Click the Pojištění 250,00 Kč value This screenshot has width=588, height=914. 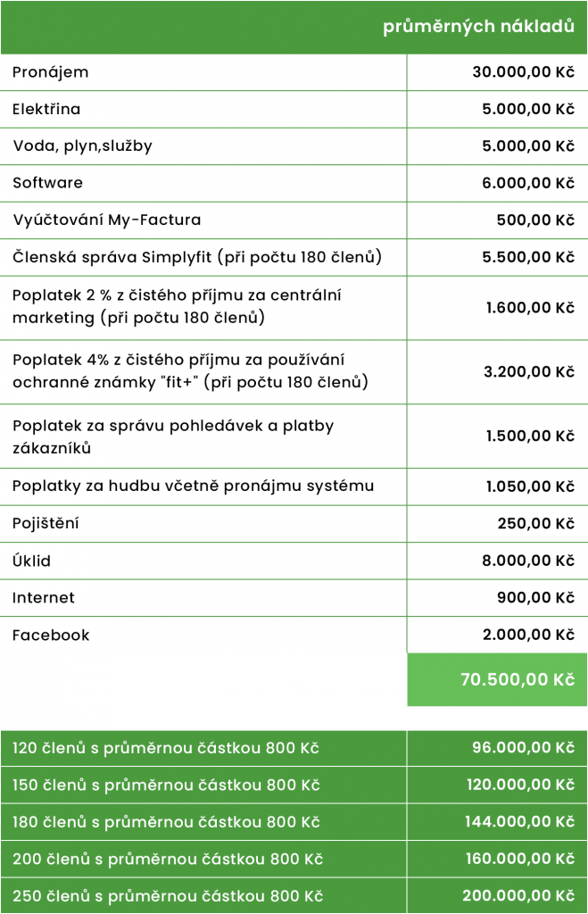coord(536,523)
